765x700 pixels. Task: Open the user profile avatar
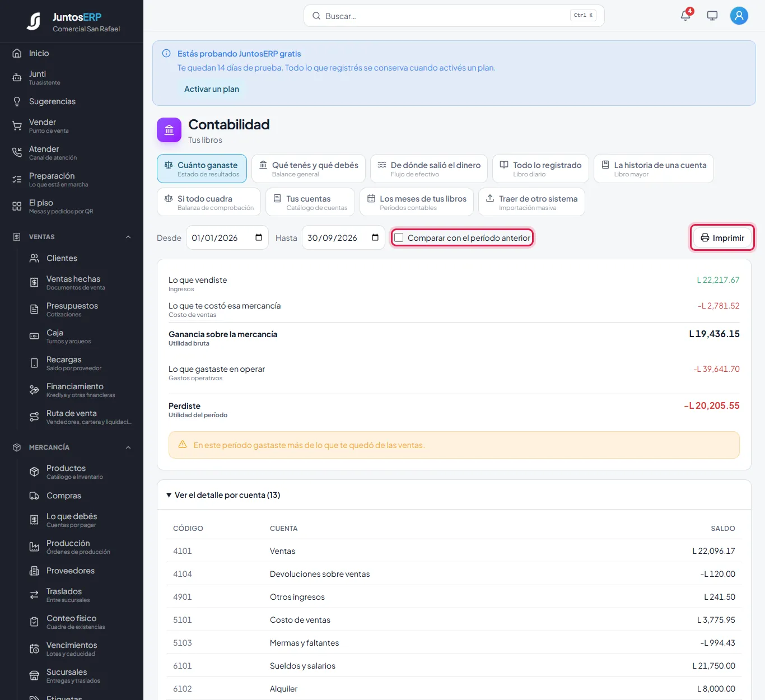coord(739,16)
